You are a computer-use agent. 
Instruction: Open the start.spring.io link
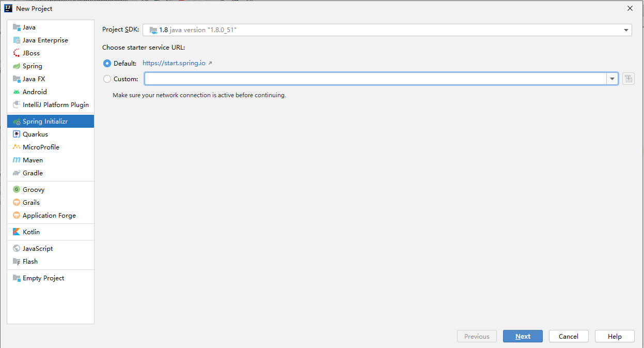(x=174, y=63)
